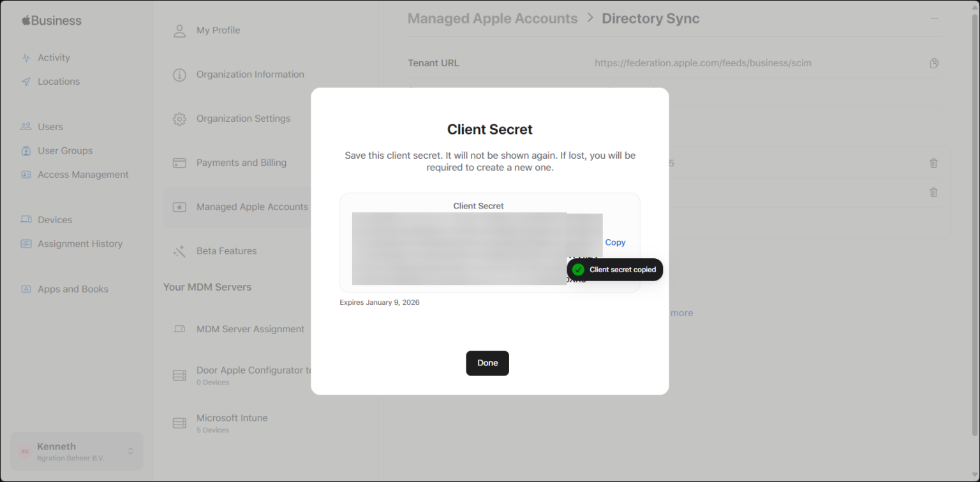Image resolution: width=980 pixels, height=482 pixels.
Task: Open the Apple Business home icon
Action: (51, 20)
